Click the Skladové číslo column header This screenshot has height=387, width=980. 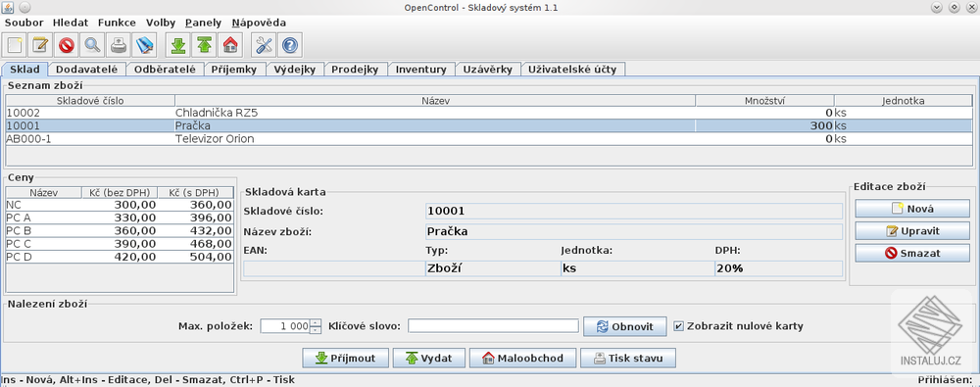pyautogui.click(x=90, y=101)
